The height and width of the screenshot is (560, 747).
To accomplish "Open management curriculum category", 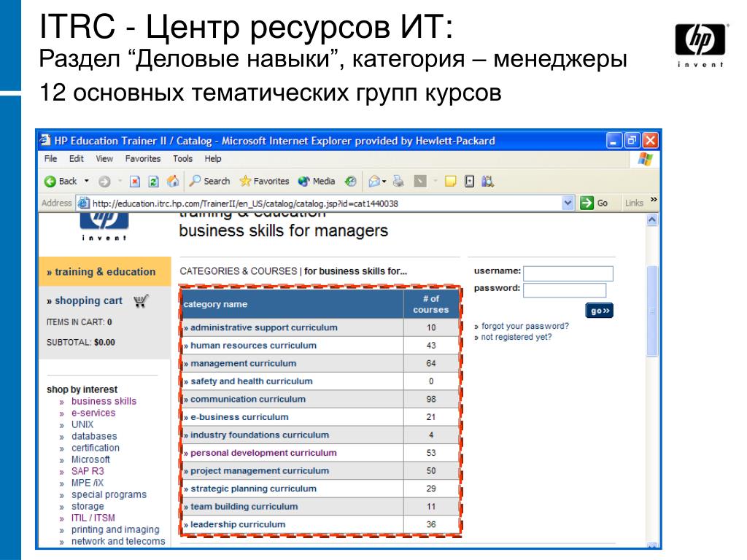I will 244,363.
